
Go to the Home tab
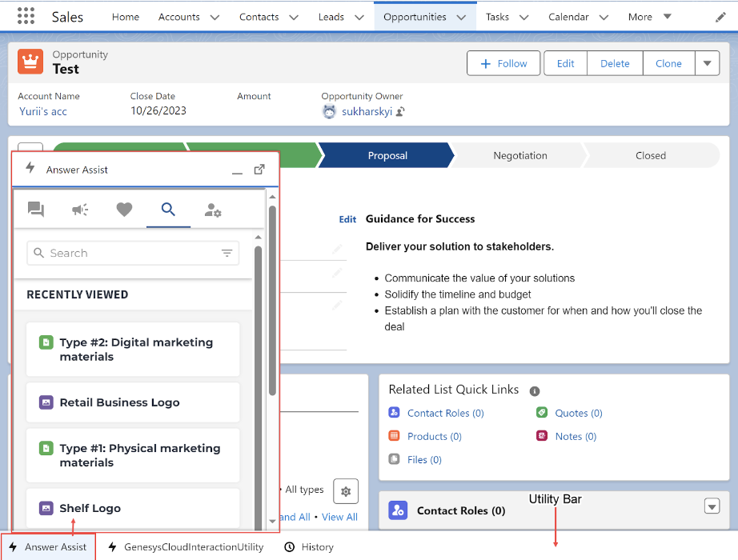[126, 17]
